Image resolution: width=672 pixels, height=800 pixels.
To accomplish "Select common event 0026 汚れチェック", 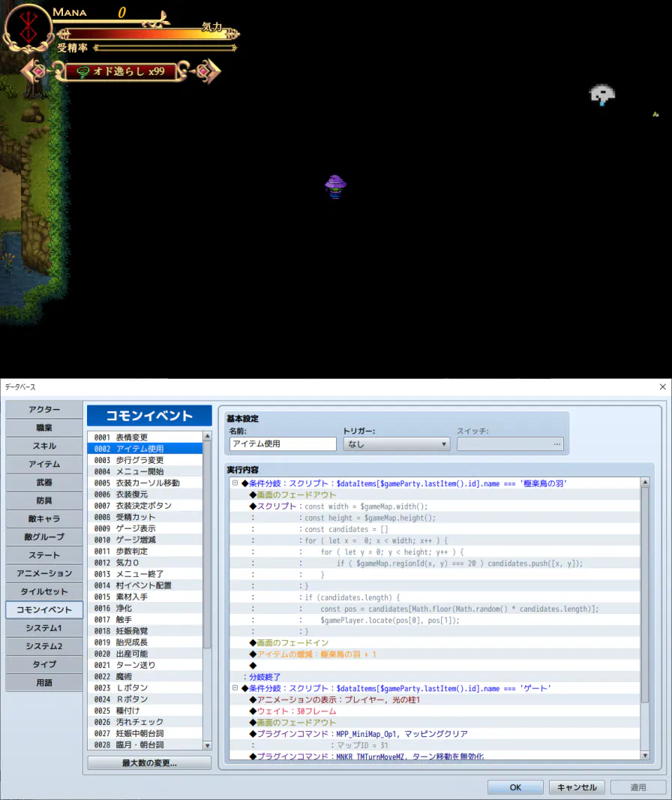I will (145, 722).
